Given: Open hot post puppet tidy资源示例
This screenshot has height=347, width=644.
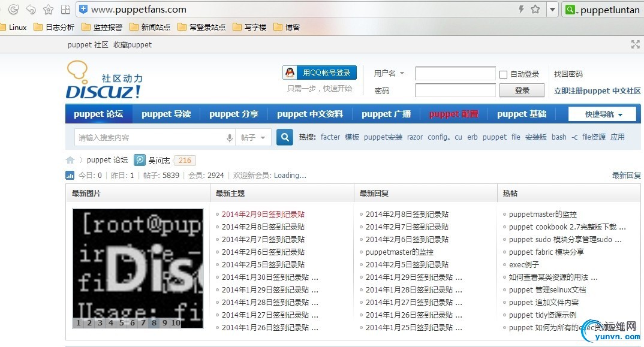Looking at the screenshot, I should pos(543,315).
